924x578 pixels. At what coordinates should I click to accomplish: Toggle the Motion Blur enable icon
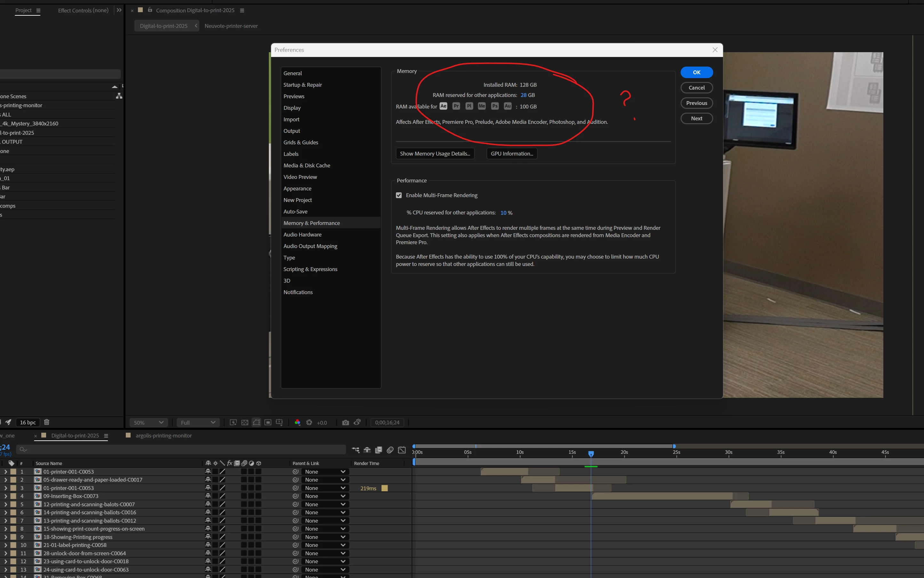(x=390, y=450)
